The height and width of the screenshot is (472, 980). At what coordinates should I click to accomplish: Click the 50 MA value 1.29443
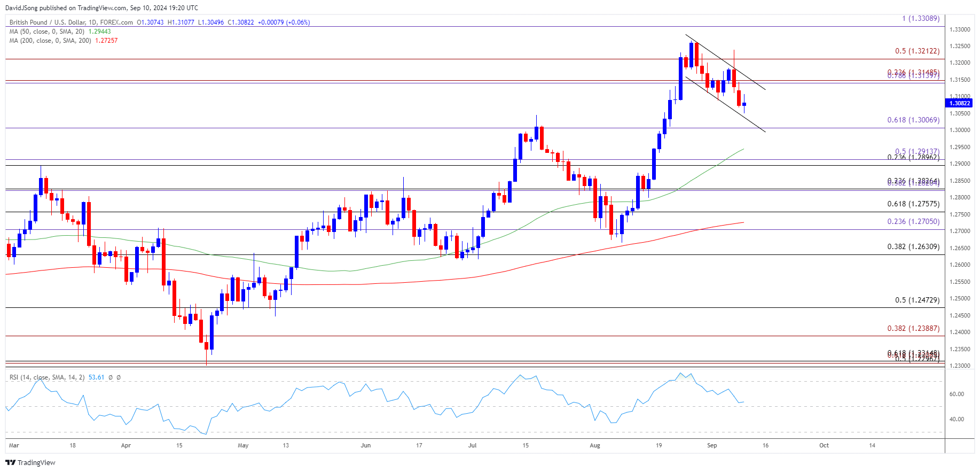[100, 32]
